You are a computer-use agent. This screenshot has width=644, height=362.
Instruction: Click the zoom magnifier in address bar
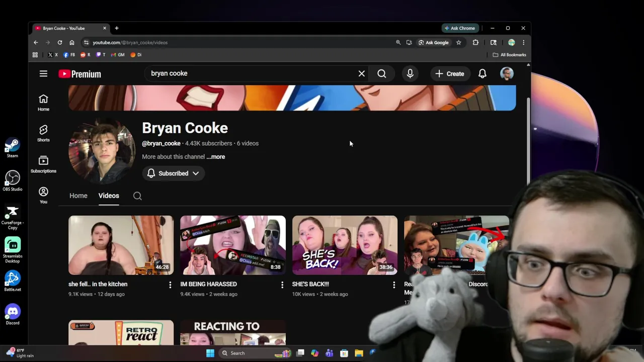398,43
